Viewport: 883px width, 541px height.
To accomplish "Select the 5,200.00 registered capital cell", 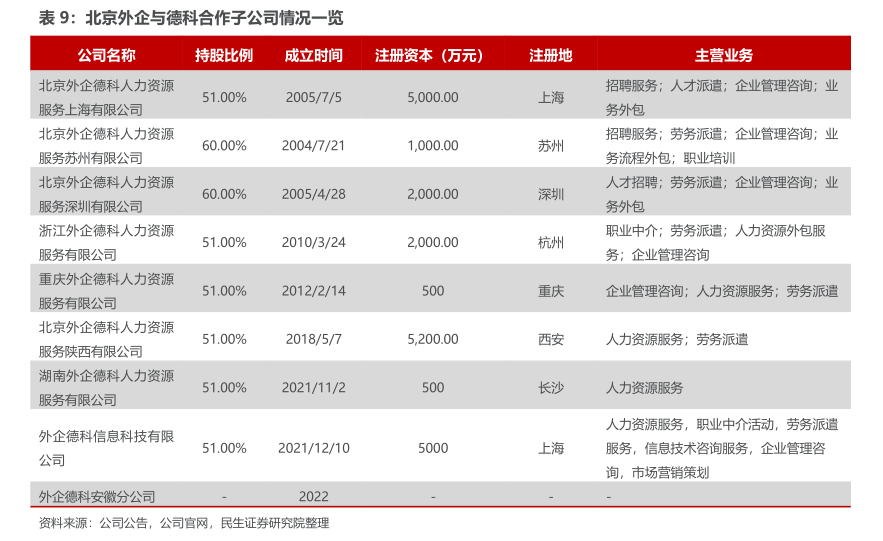I will coord(433,339).
